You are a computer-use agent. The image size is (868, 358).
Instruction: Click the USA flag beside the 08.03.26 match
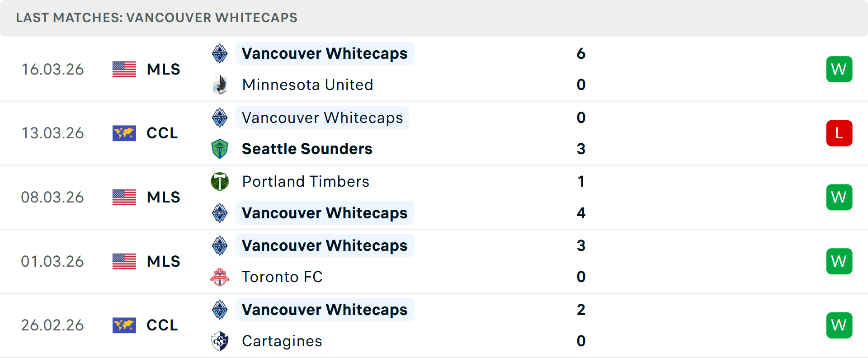pyautogui.click(x=124, y=197)
